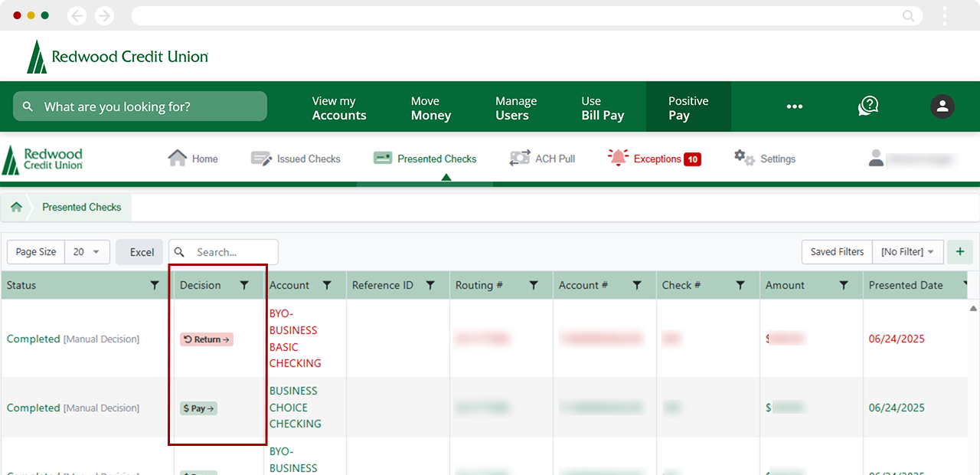This screenshot has height=475, width=980.
Task: Click the Return decision badge
Action: (207, 339)
